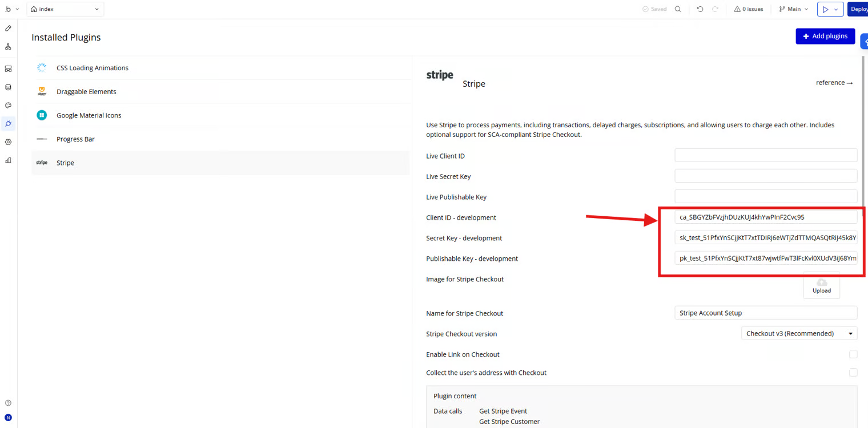Open the Styles tab palette icon

[8, 106]
